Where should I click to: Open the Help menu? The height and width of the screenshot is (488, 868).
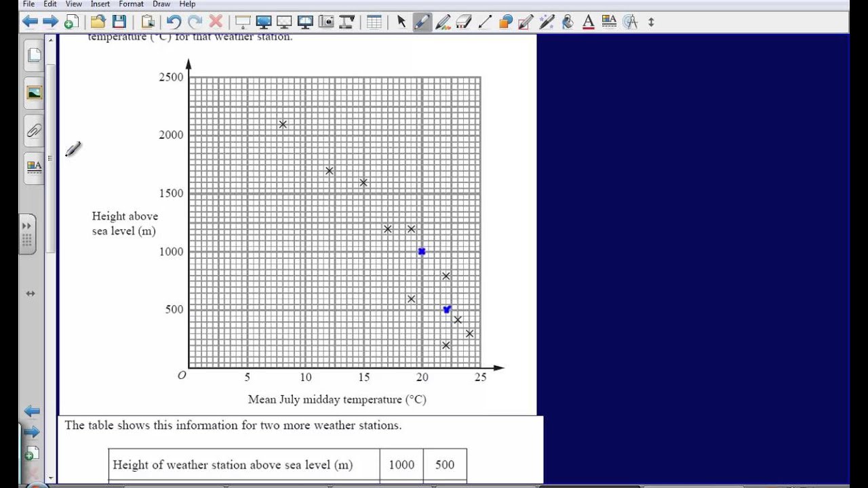pos(187,4)
